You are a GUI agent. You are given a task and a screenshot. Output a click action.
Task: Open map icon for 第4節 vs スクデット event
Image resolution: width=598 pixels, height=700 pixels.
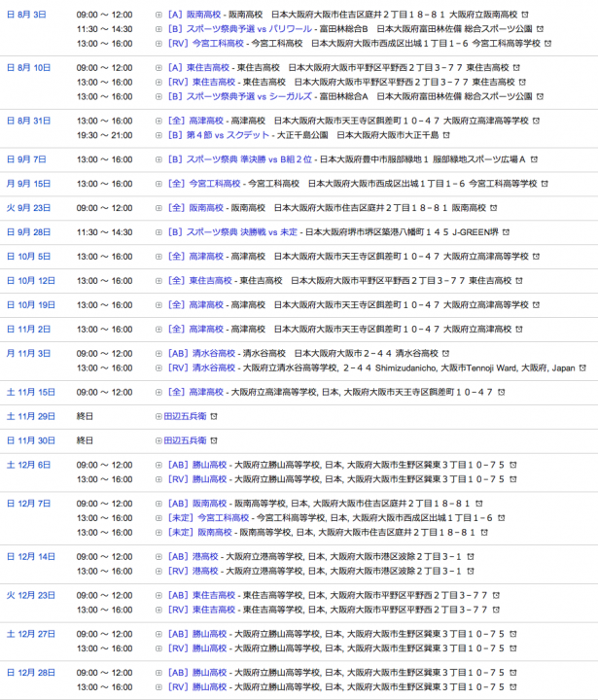coord(446,135)
